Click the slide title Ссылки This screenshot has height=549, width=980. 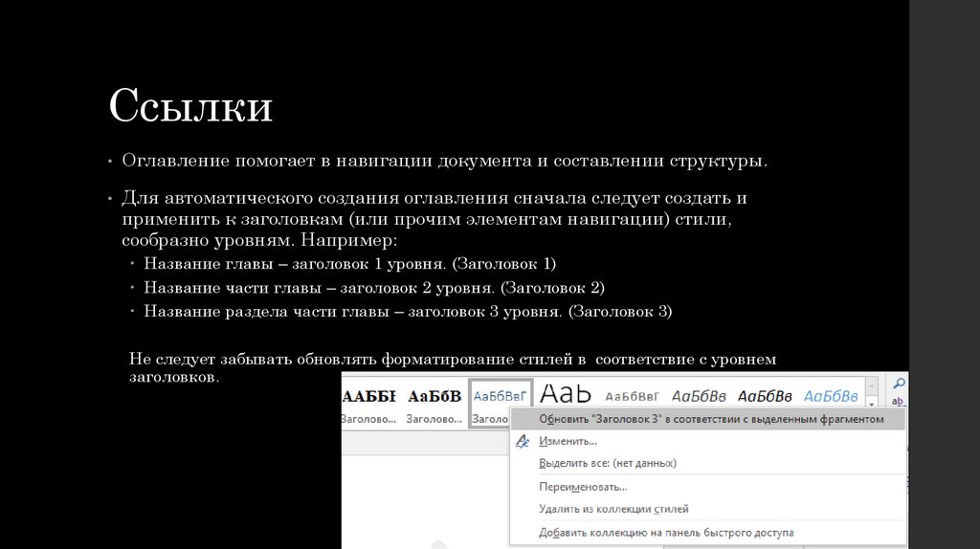(190, 105)
